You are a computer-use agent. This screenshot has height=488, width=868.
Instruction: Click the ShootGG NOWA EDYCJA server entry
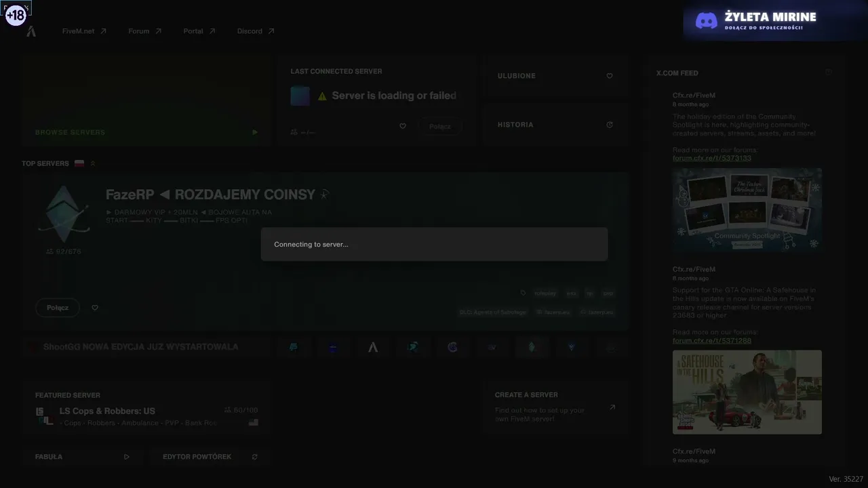click(146, 347)
